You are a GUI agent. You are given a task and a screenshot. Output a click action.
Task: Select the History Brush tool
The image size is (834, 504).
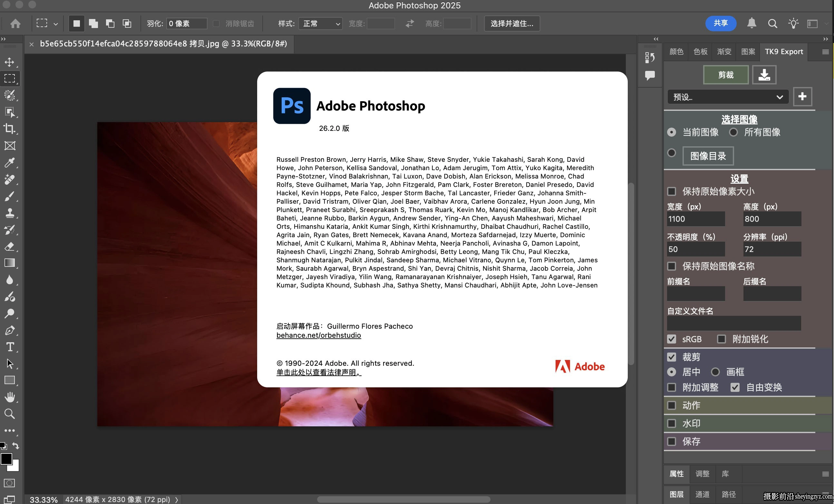9,229
